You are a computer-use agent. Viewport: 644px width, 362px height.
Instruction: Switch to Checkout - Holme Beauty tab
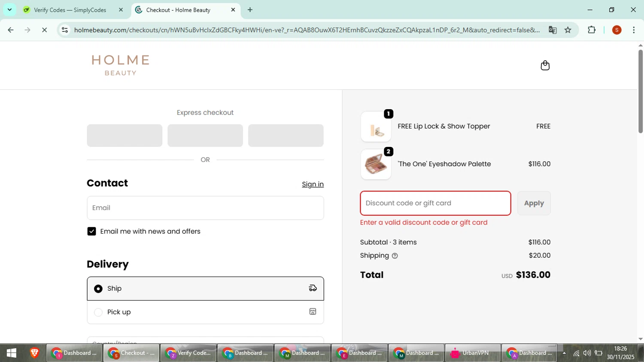[x=185, y=9]
